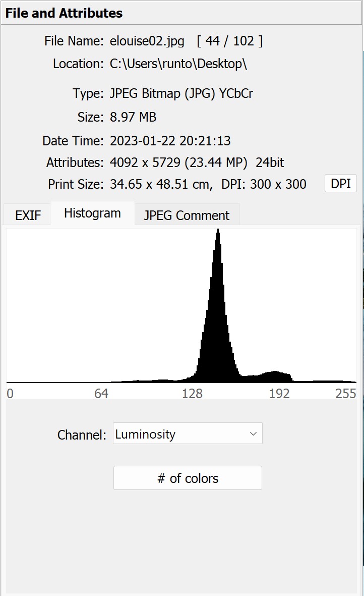Image resolution: width=364 pixels, height=596 pixels.
Task: Select the Histogram tab
Action: (92, 213)
